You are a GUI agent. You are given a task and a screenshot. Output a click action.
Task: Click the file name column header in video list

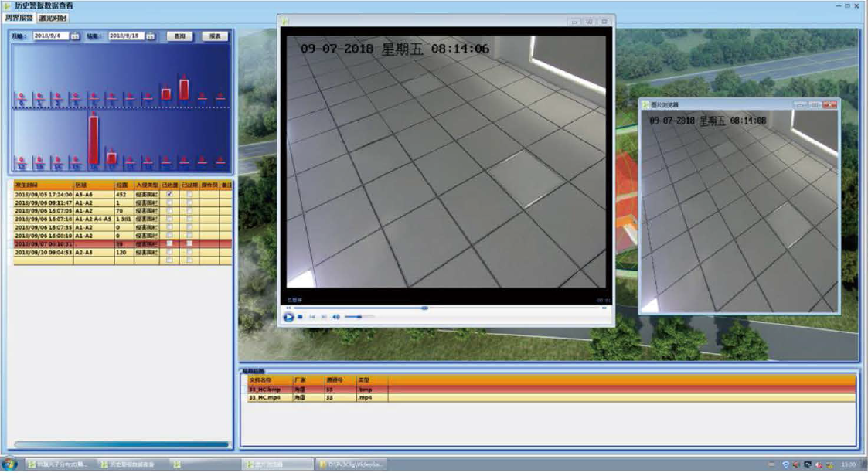tap(269, 380)
